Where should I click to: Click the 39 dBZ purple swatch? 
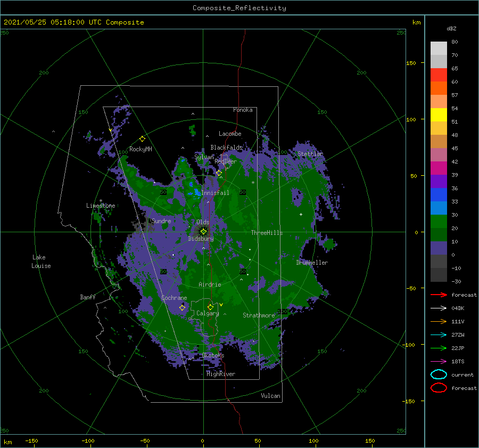coord(439,181)
